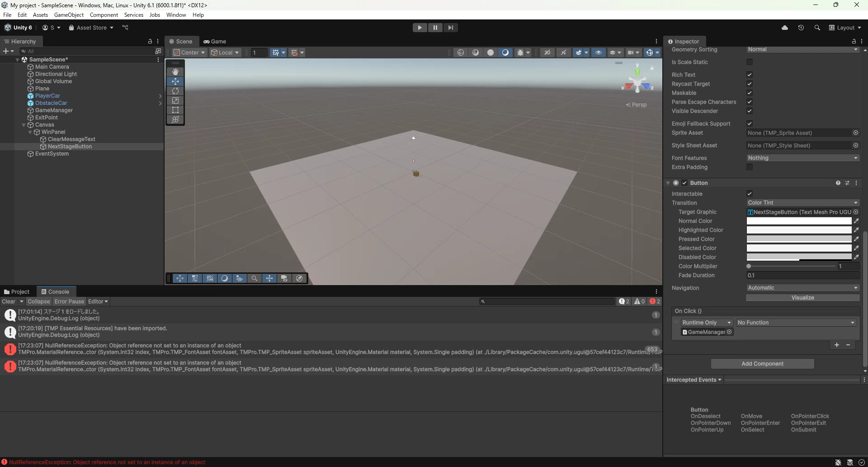868x467 pixels.
Task: Select the Rotate tool in scene toolbar
Action: click(175, 91)
